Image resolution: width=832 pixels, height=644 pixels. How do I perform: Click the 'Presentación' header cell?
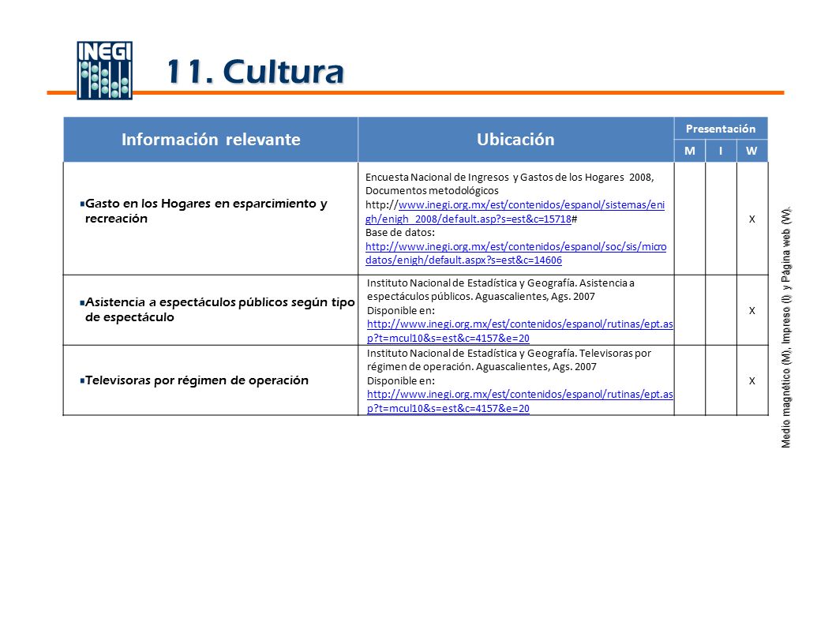721,129
